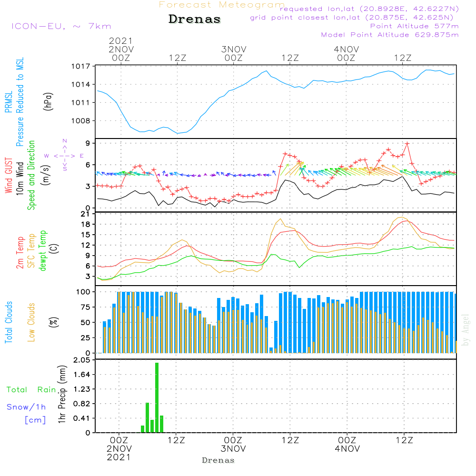Click the 'PRMSL' axis label
Screen dimensions: 476x476
pyautogui.click(x=9, y=101)
